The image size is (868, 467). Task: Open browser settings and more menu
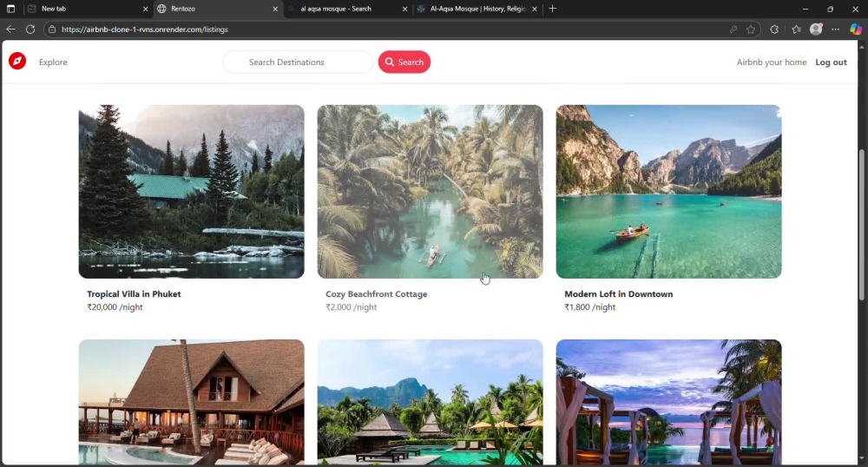tap(835, 30)
